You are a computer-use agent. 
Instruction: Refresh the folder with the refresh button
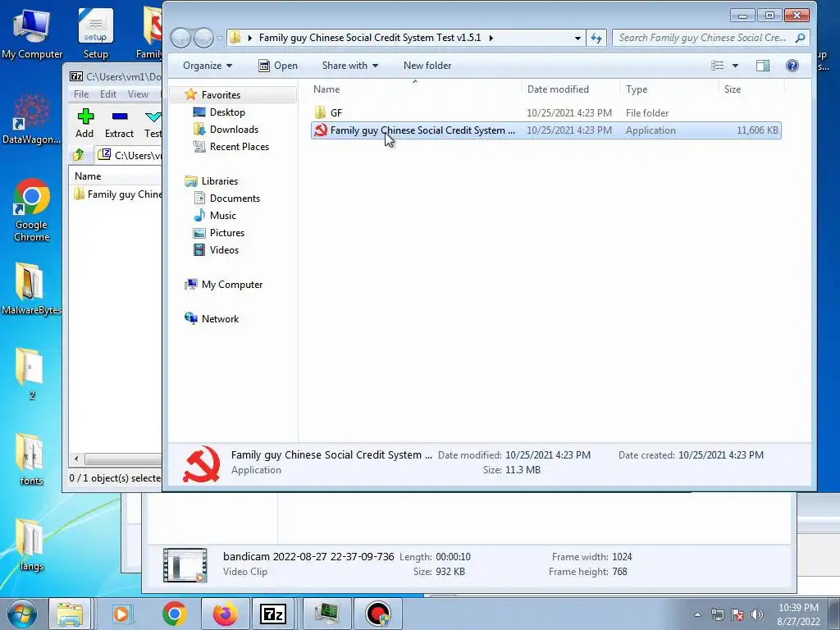point(596,38)
